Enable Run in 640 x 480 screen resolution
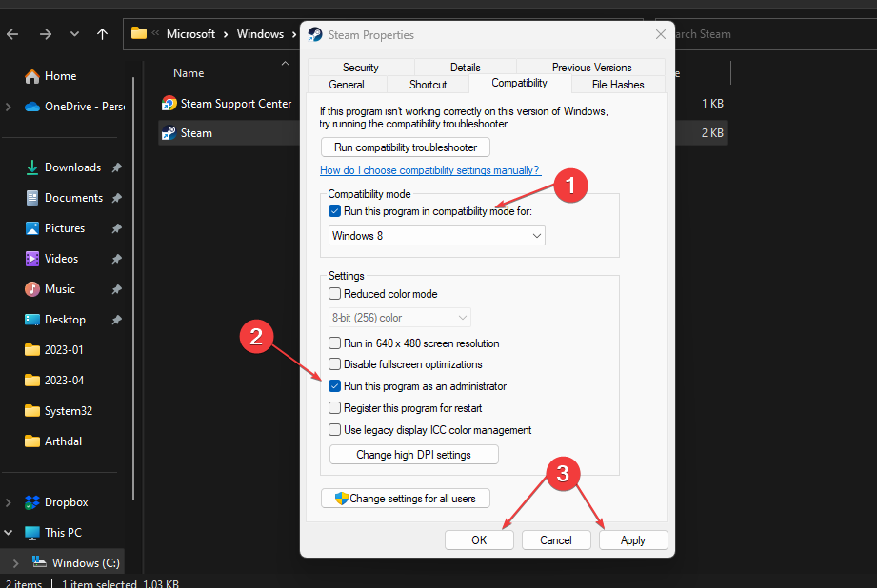The image size is (877, 588). pos(334,343)
